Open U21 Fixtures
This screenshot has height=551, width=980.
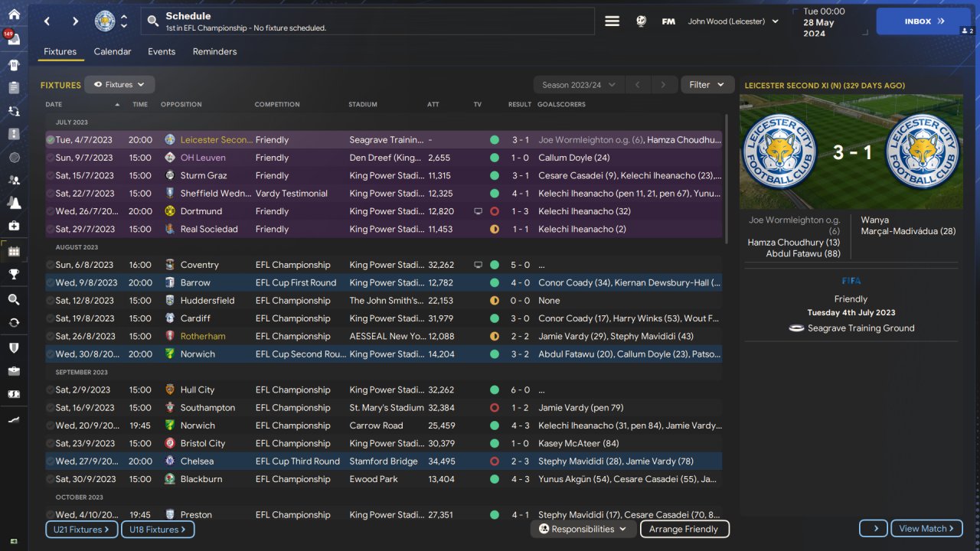[x=81, y=529]
